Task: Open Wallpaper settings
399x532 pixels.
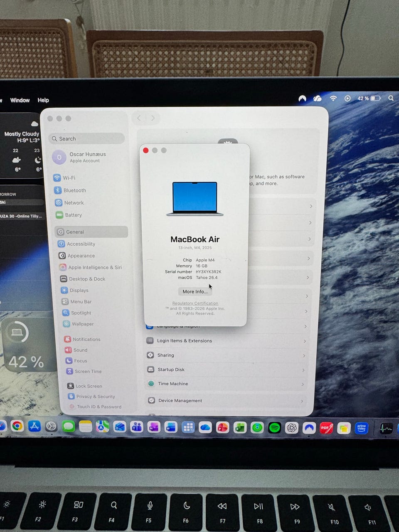Action: [x=78, y=324]
